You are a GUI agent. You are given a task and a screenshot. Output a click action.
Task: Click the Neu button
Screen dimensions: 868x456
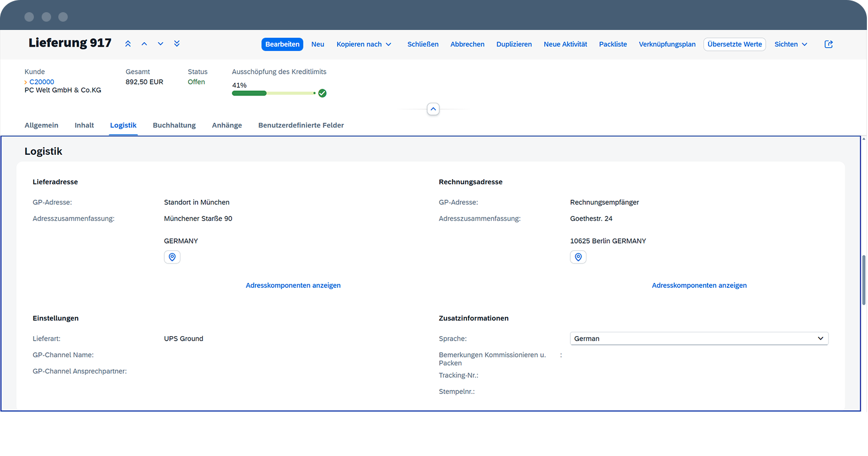pyautogui.click(x=318, y=44)
